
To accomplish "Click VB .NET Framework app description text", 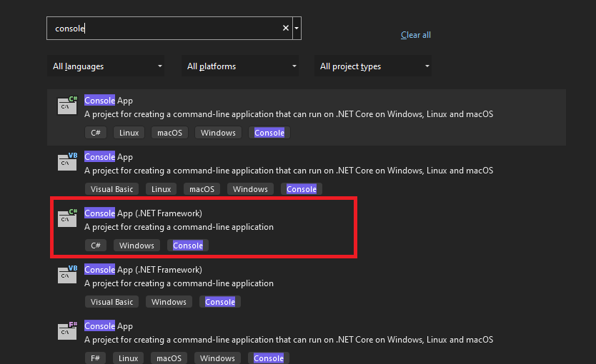I will 179,283.
